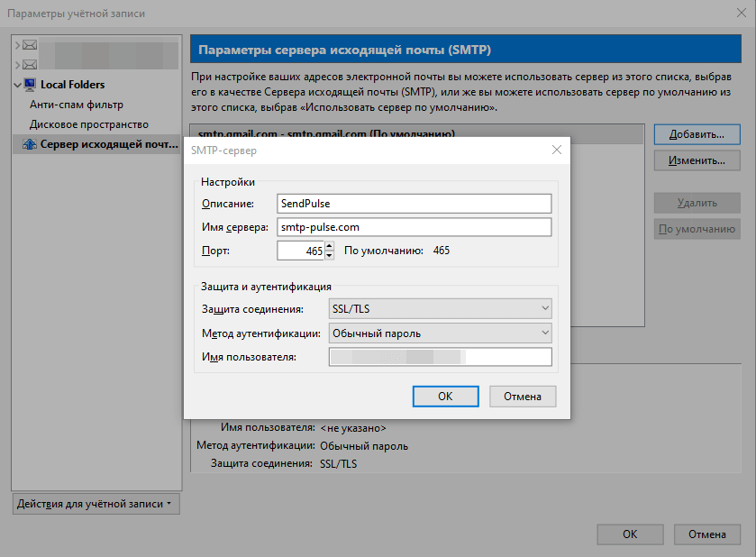Image resolution: width=756 pixels, height=557 pixels.
Task: Click the outgoing server (SMTP) icon
Action: coord(30,144)
